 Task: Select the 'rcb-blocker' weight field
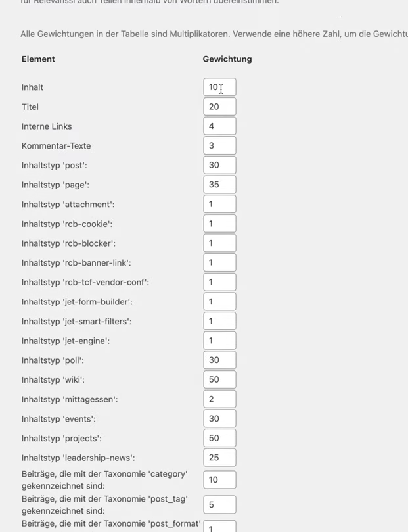[x=220, y=243]
